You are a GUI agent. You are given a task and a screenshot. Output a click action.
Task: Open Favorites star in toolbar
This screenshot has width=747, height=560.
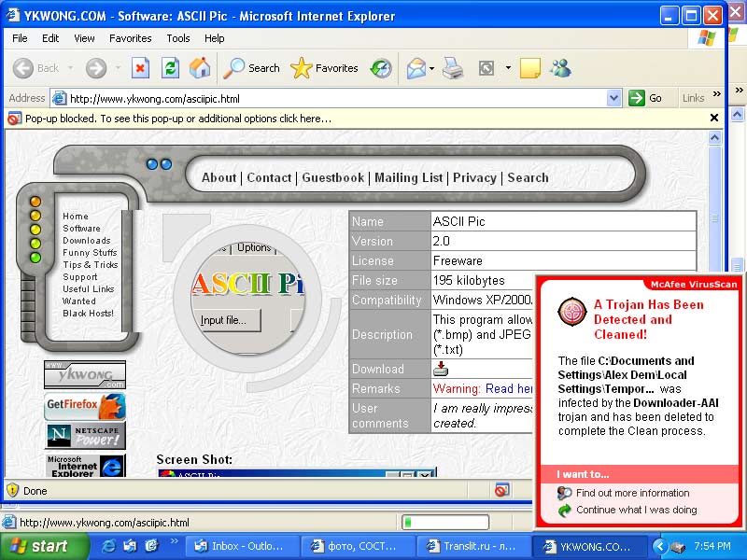(324, 68)
